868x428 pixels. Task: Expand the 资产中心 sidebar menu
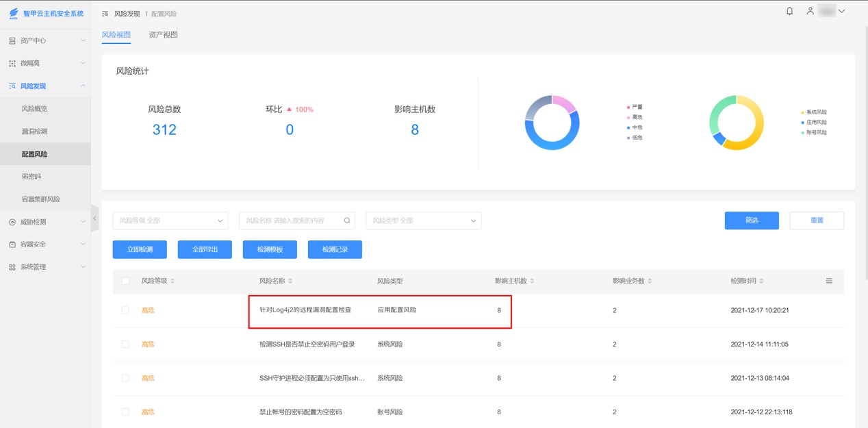(x=45, y=40)
